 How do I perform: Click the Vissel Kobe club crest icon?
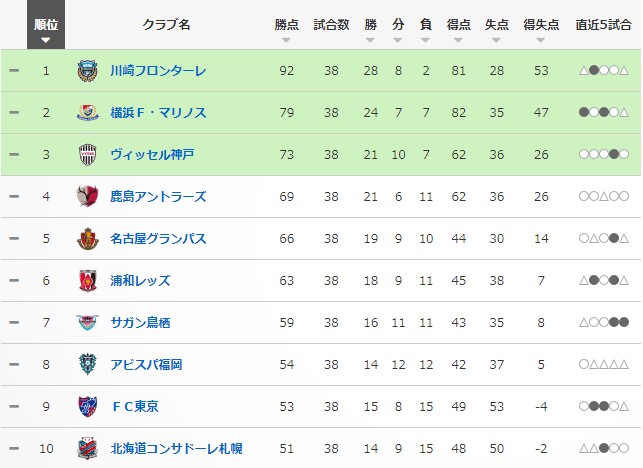[88, 155]
